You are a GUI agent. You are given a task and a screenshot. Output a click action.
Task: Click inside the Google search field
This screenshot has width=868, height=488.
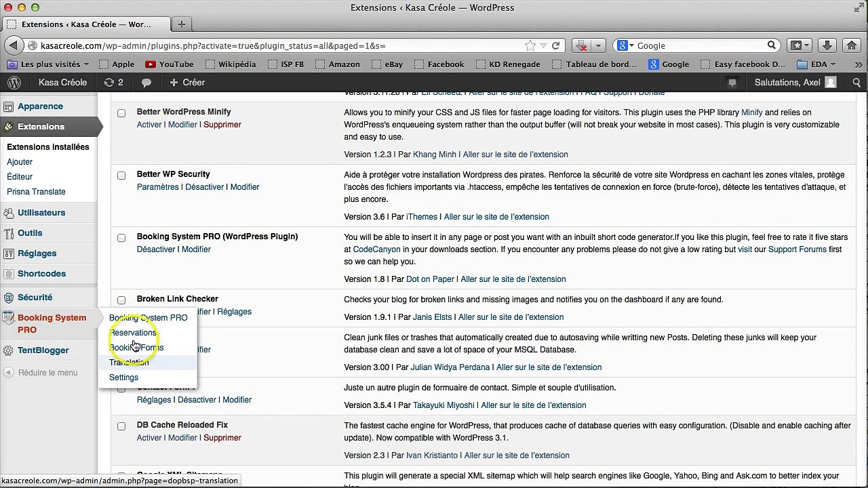pyautogui.click(x=698, y=45)
